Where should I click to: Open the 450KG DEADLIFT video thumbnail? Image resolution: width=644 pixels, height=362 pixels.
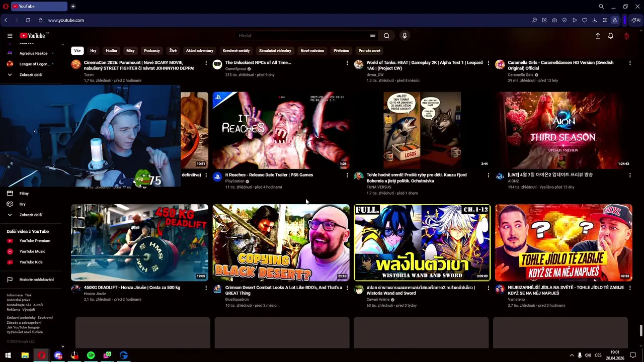[x=139, y=242]
